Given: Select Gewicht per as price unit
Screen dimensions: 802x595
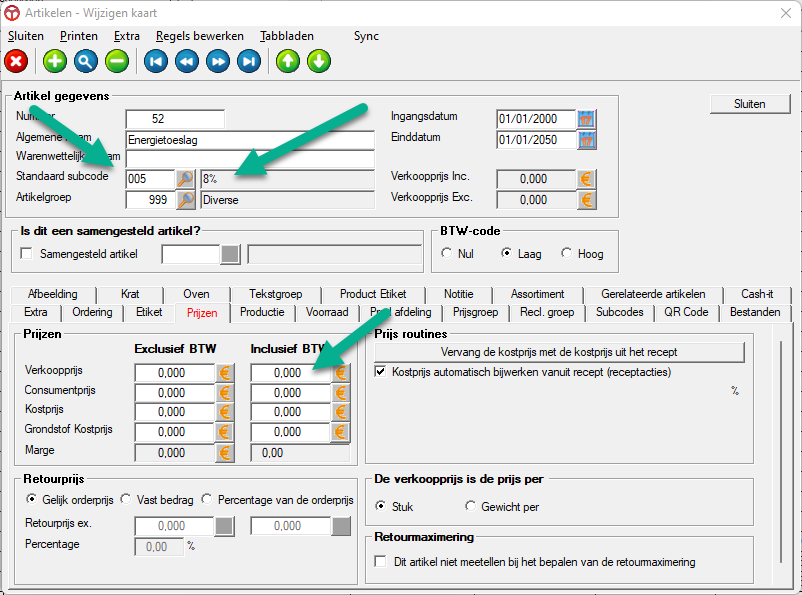Looking at the screenshot, I should point(470,506).
